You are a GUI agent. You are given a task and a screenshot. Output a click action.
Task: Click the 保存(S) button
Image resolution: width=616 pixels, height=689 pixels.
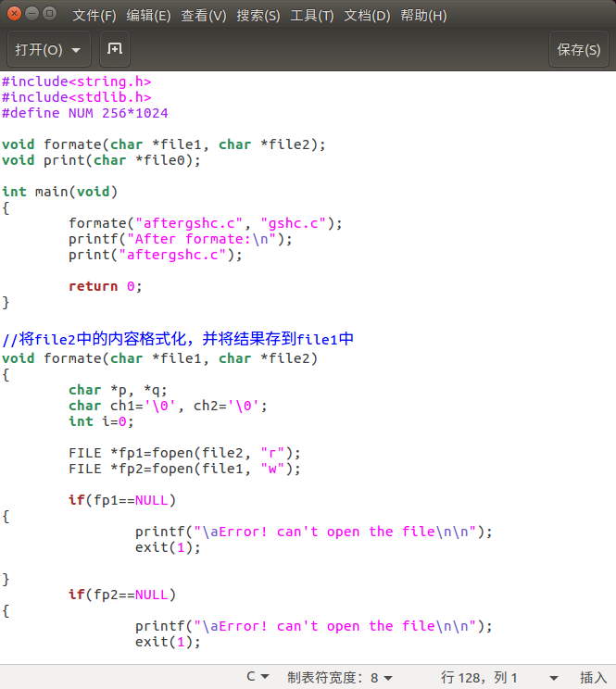pyautogui.click(x=579, y=49)
